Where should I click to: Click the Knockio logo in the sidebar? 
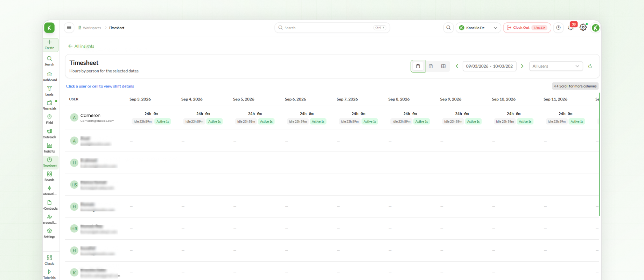click(x=49, y=28)
